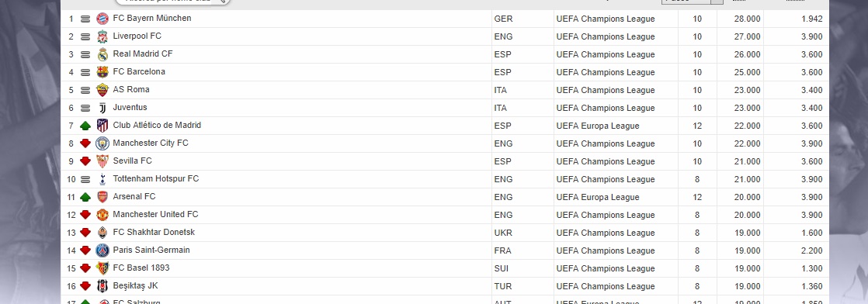Click the Paris Saint-Germain crest icon

102,250
